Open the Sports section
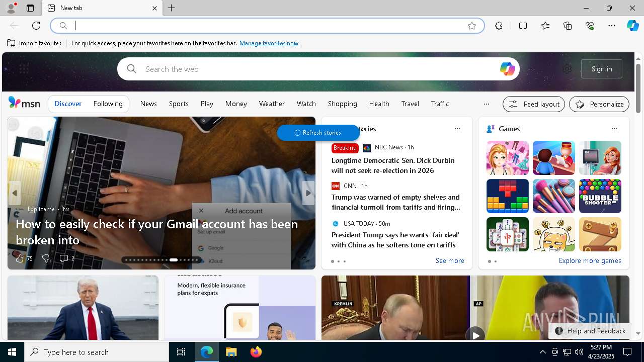Image resolution: width=644 pixels, height=362 pixels. (x=179, y=104)
